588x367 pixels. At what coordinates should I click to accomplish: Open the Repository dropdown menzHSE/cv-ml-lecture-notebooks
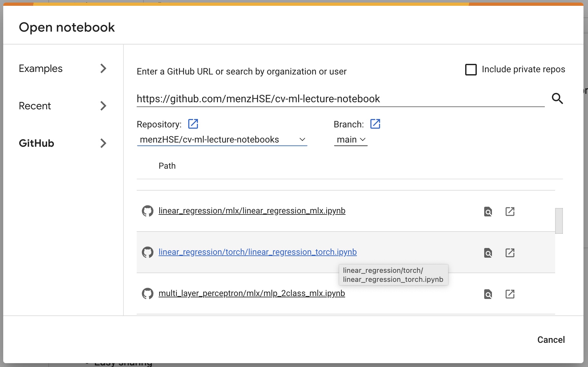tap(222, 140)
